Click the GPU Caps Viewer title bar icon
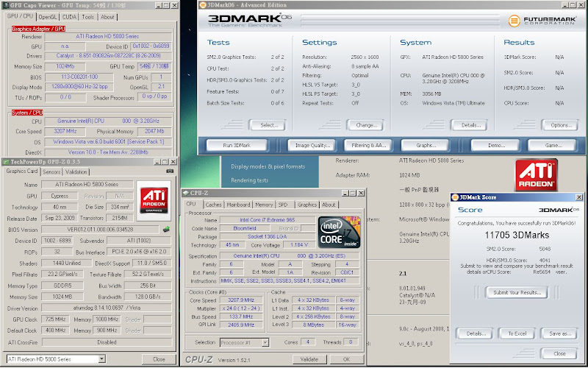Viewport: 588px width, 368px height. [x=5, y=5]
